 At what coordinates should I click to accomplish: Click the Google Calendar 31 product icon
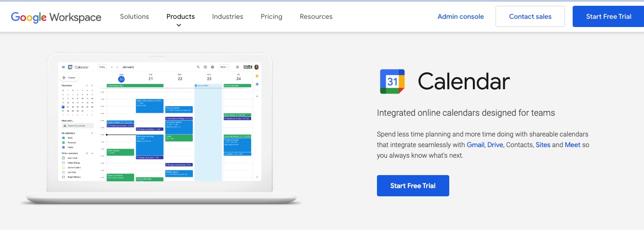pyautogui.click(x=392, y=82)
